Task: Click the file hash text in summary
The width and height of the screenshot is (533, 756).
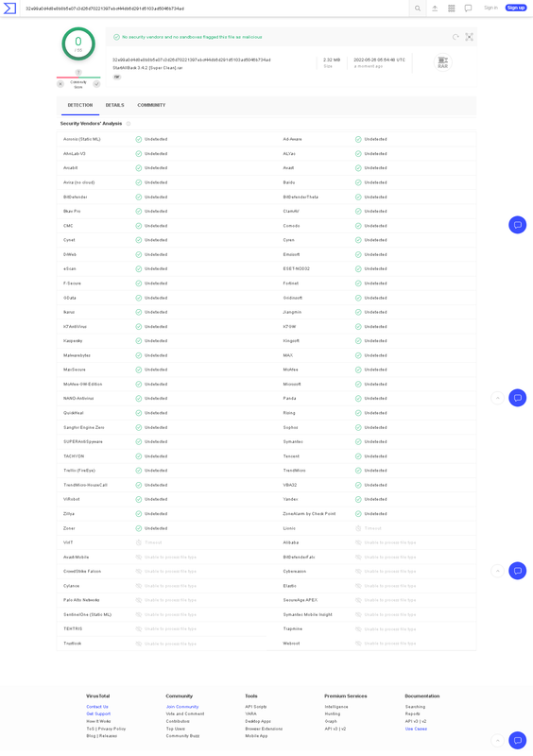Action: (x=192, y=60)
